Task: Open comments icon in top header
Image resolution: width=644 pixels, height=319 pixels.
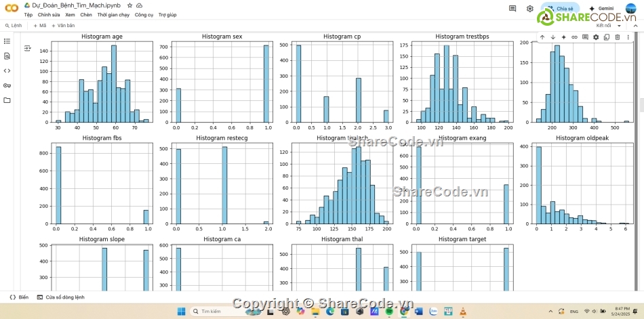Action: coord(512,8)
